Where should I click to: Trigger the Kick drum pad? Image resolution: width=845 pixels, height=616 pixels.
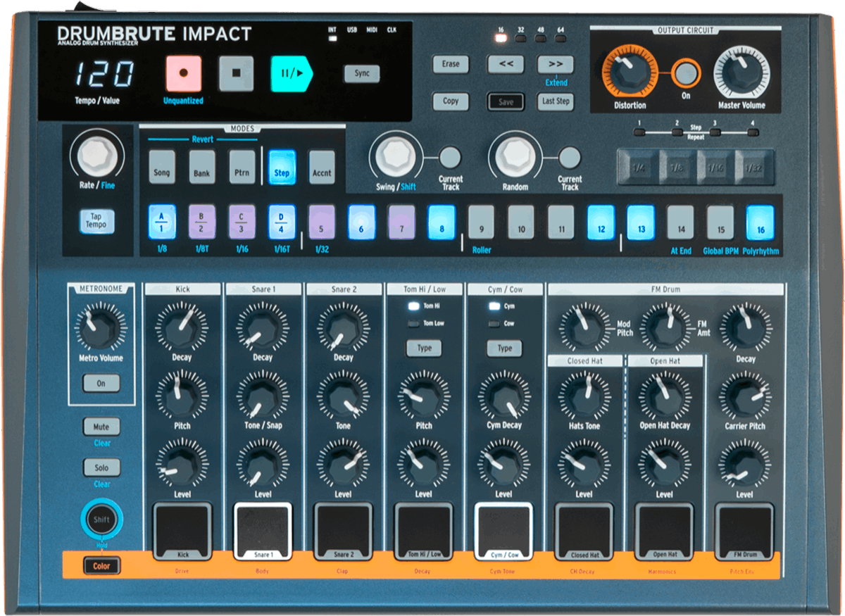point(182,532)
